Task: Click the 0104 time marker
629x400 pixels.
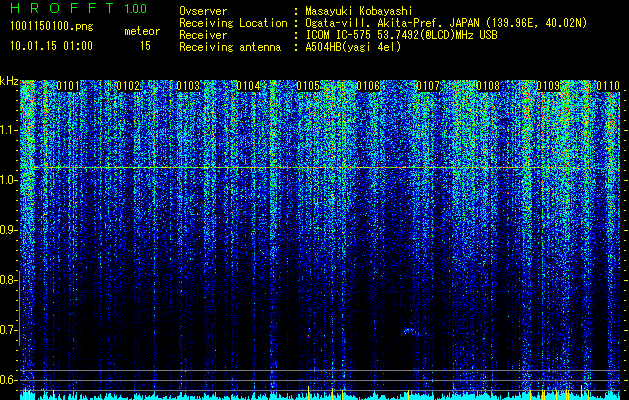Action: [248, 86]
